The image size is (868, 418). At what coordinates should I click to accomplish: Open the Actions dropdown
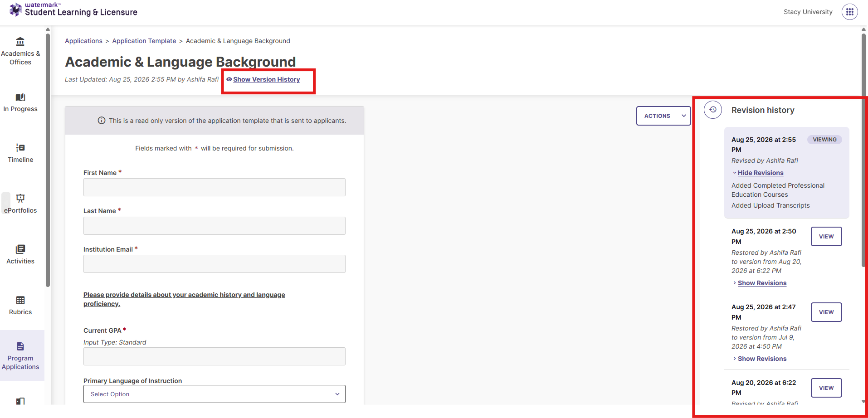tap(663, 116)
